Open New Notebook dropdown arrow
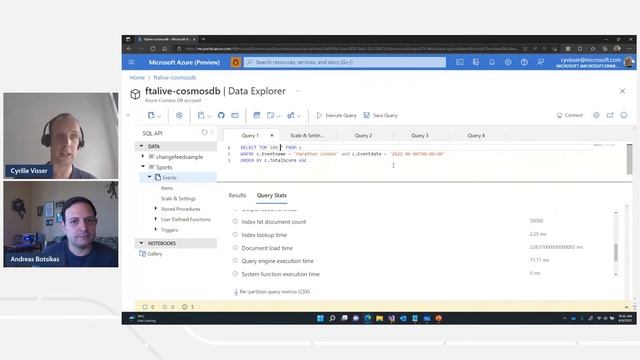640x360 pixels. click(x=209, y=116)
